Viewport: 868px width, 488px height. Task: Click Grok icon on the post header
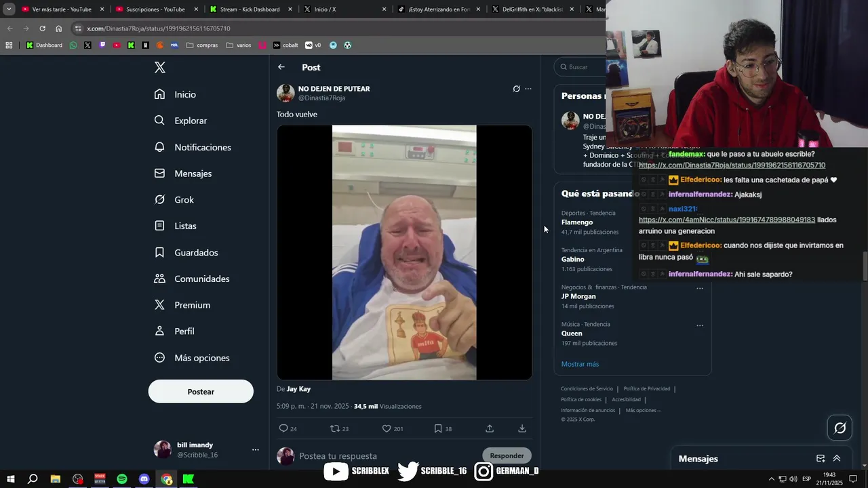point(516,89)
